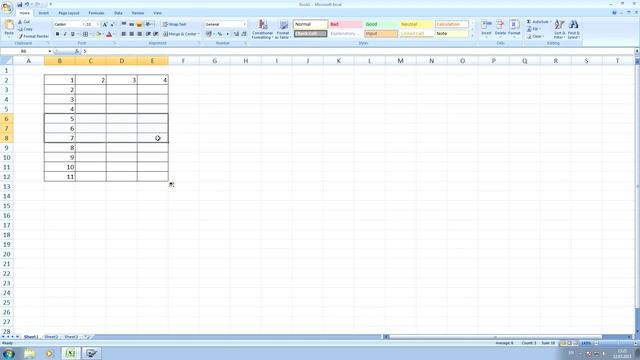The width and height of the screenshot is (640, 360).
Task: Open text orientation options
Action: pyautogui.click(x=149, y=24)
